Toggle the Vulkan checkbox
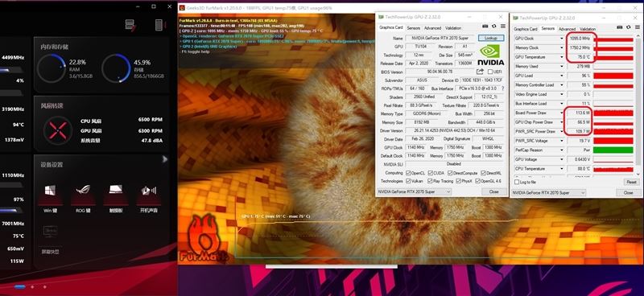 click(408, 181)
